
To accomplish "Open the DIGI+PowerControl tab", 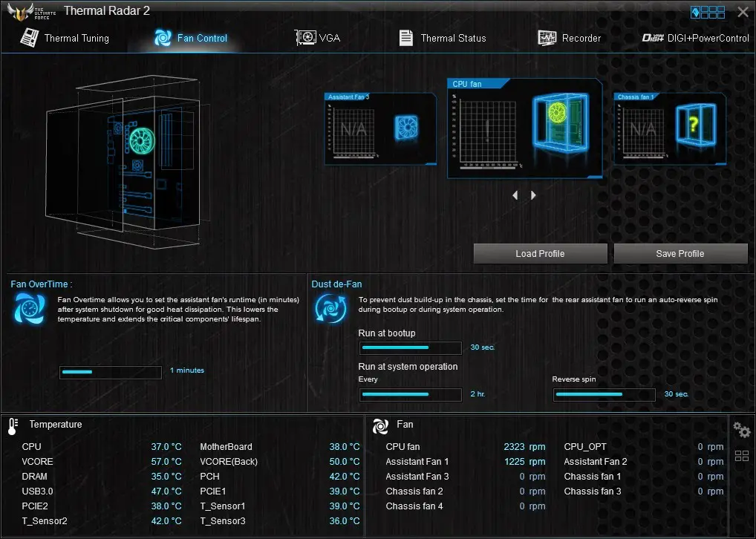I will [695, 38].
